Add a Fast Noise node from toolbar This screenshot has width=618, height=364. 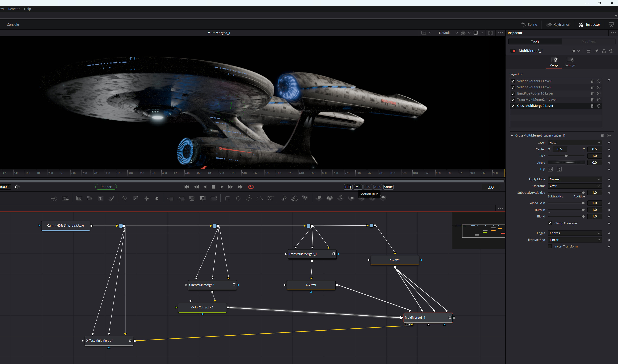coord(90,198)
